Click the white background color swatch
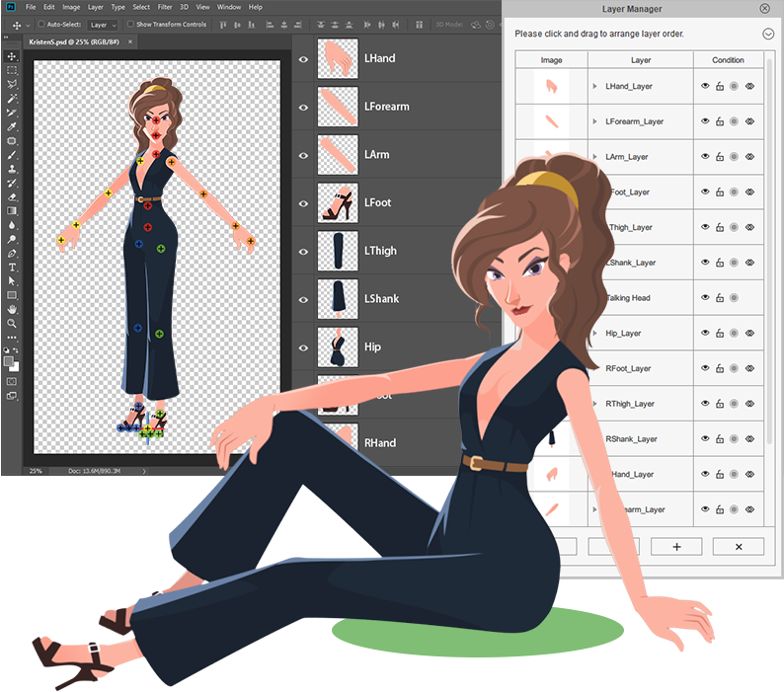 16,368
